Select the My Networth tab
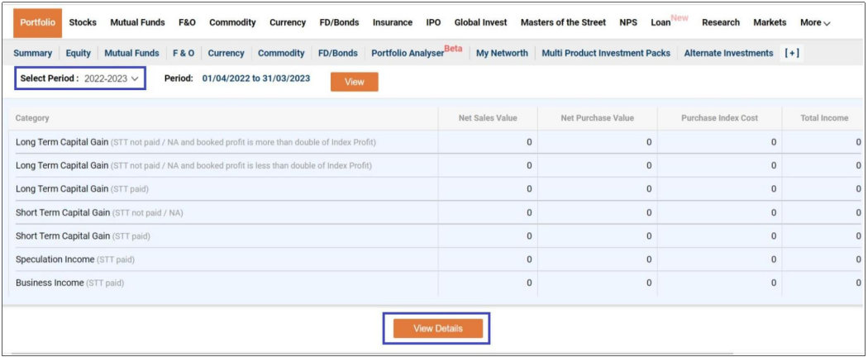This screenshot has width=868, height=357. (502, 53)
